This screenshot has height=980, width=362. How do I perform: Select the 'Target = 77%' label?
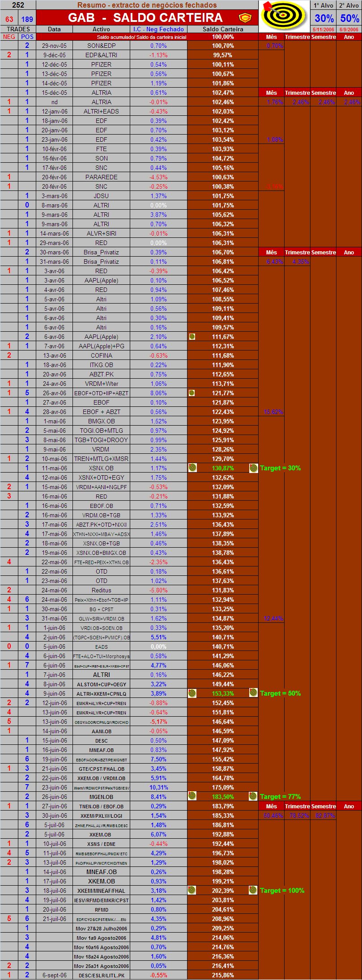(281, 797)
